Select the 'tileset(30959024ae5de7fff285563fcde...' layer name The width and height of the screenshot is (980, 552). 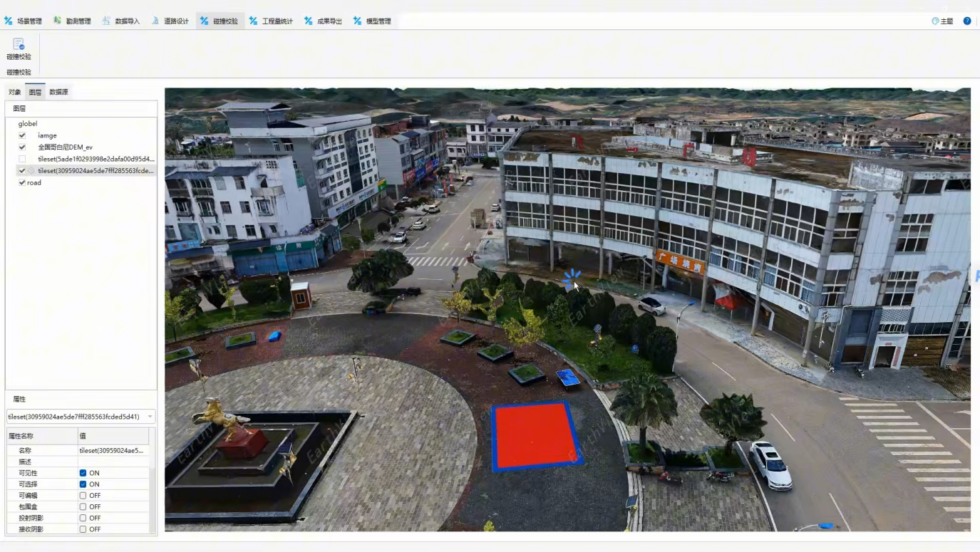coord(96,171)
